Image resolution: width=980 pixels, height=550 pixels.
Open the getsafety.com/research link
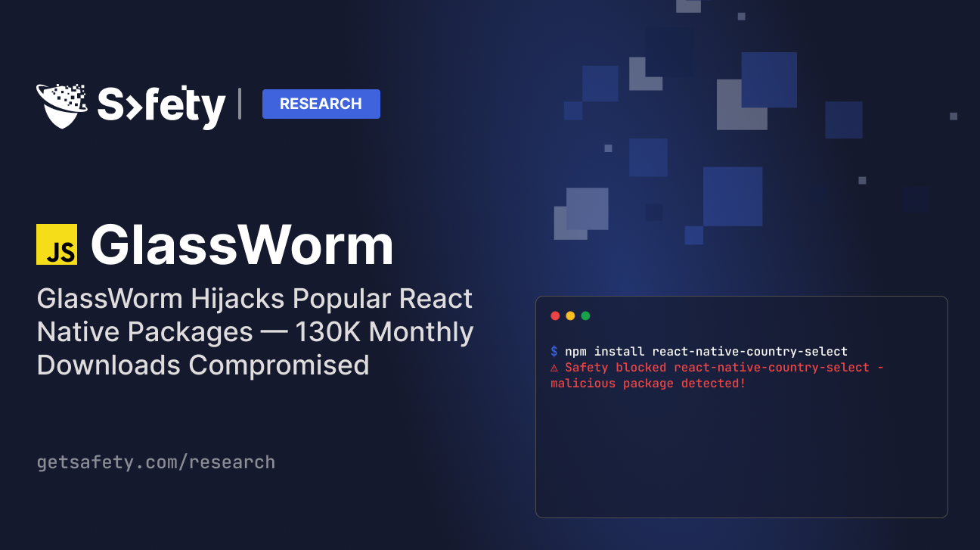pos(156,461)
